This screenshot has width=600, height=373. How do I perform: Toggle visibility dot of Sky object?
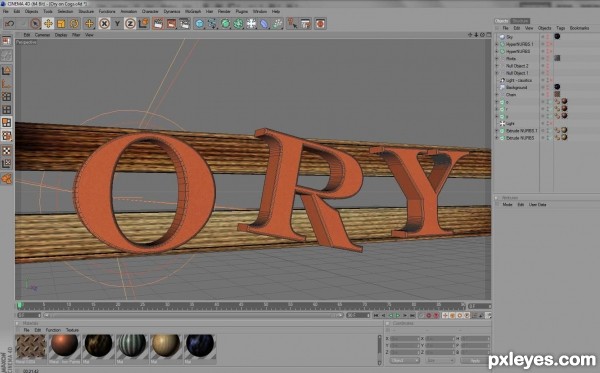point(543,36)
